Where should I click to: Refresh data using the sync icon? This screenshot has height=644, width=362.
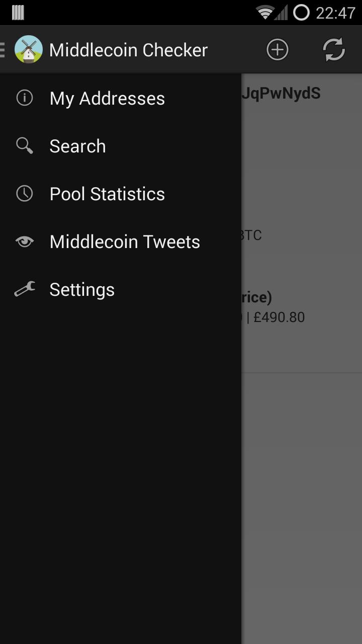333,49
